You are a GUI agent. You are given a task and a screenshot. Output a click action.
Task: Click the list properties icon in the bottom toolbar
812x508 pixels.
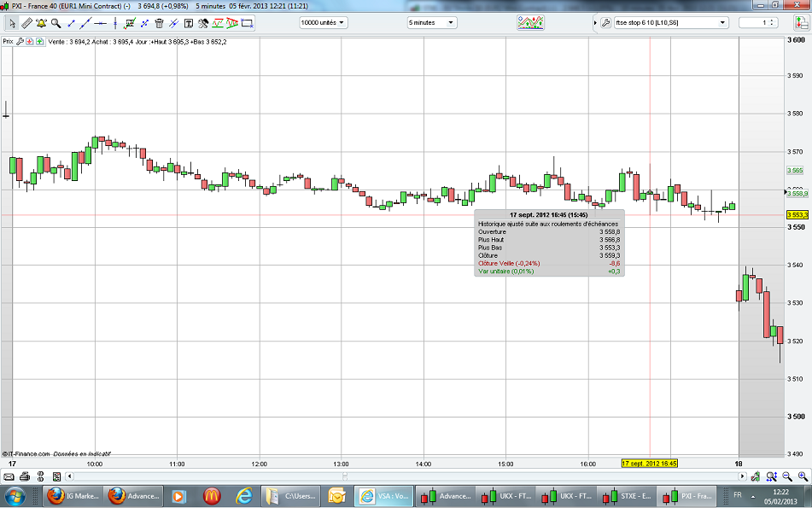point(56,476)
